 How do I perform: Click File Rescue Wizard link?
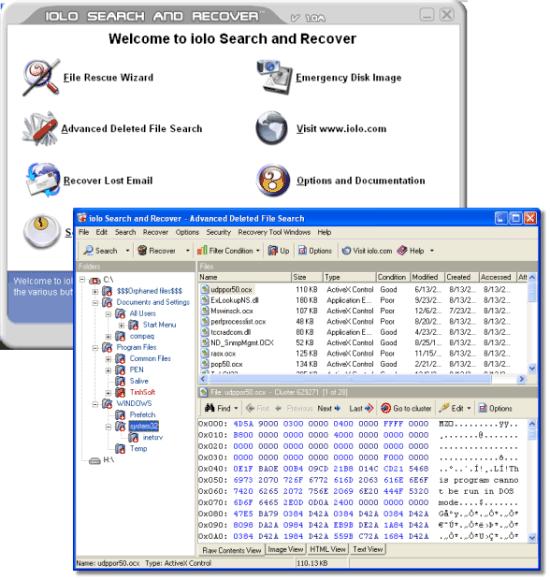[108, 78]
